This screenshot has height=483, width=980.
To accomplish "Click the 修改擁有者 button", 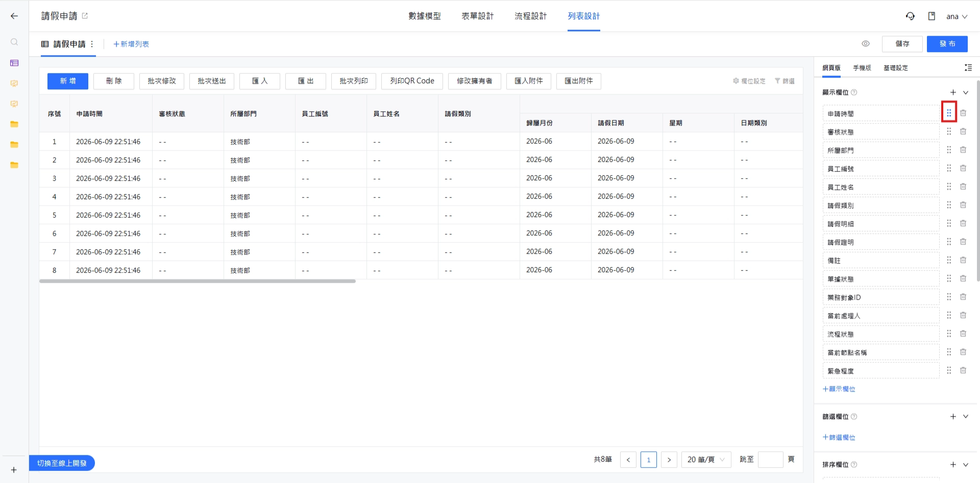I will click(475, 81).
